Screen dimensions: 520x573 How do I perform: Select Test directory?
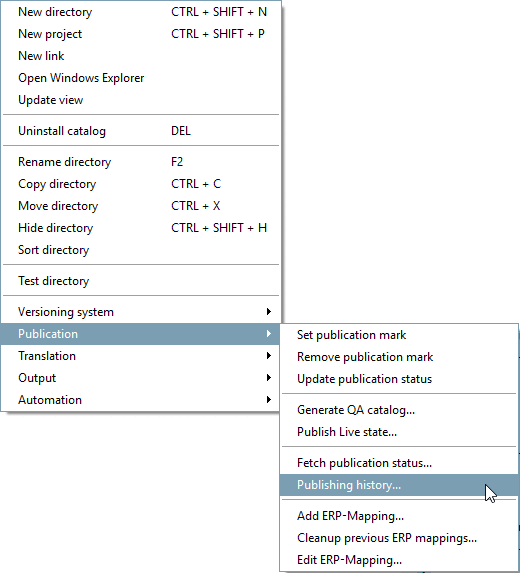pyautogui.click(x=141, y=281)
